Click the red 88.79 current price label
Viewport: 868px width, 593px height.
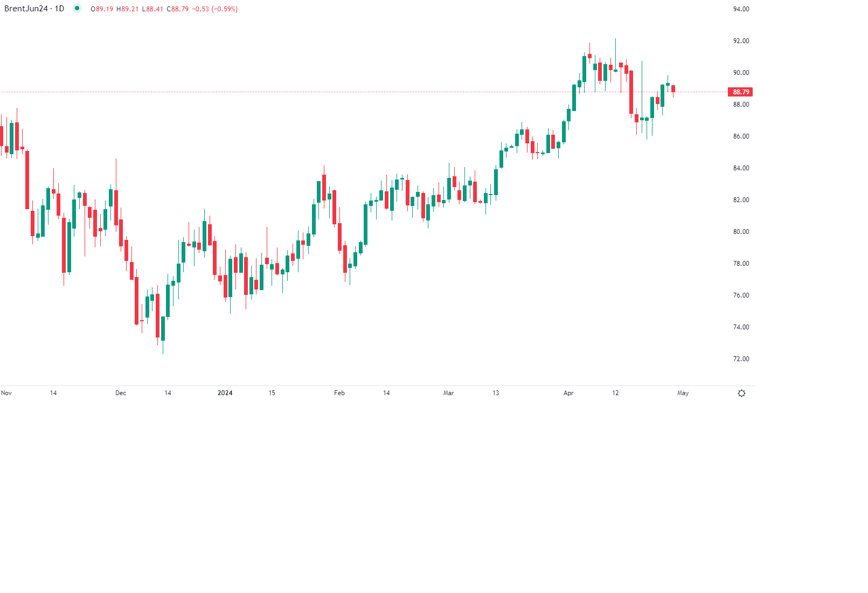(740, 92)
